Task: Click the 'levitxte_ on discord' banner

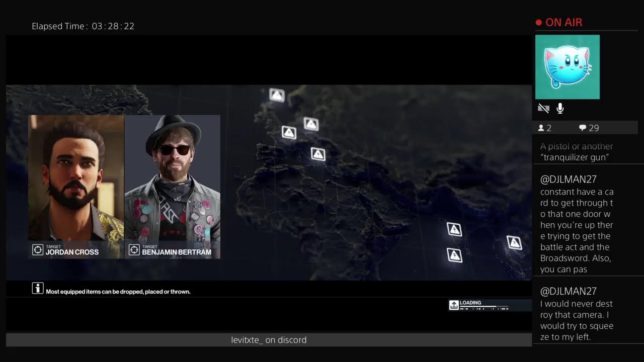Action: [269, 340]
